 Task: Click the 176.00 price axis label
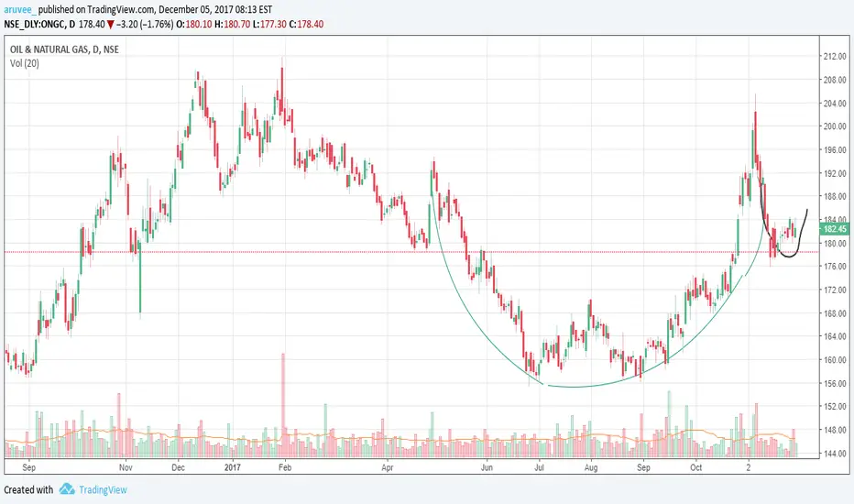pyautogui.click(x=835, y=267)
